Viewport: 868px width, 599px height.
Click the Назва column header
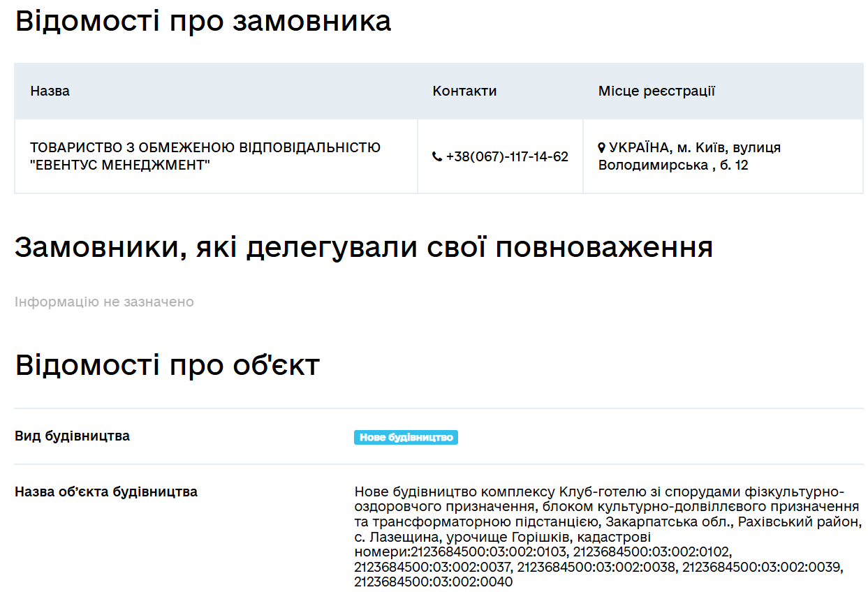(x=50, y=90)
